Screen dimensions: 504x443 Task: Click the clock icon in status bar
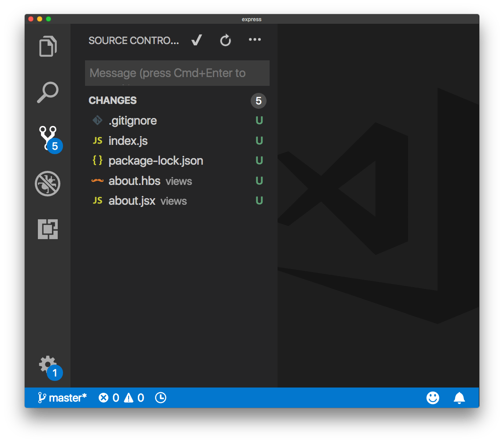[x=161, y=398]
